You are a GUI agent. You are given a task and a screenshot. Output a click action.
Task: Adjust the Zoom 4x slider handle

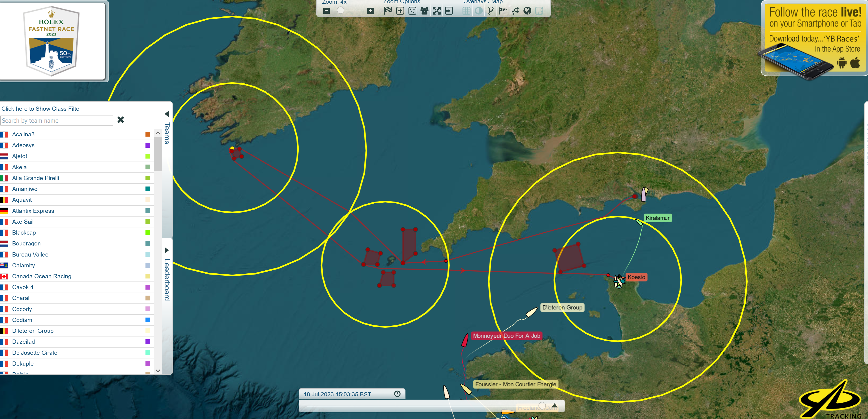click(341, 11)
